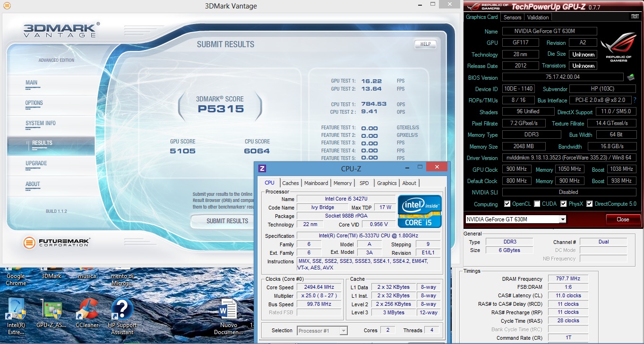
Task: Select the musica desktop folder
Action: pos(86,274)
